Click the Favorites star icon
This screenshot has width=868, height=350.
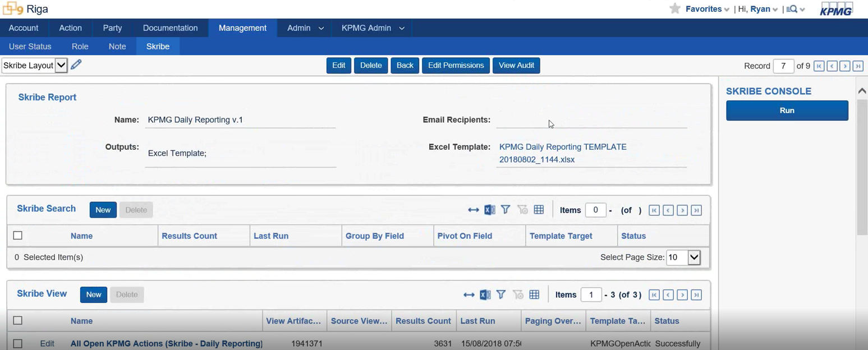click(x=675, y=9)
